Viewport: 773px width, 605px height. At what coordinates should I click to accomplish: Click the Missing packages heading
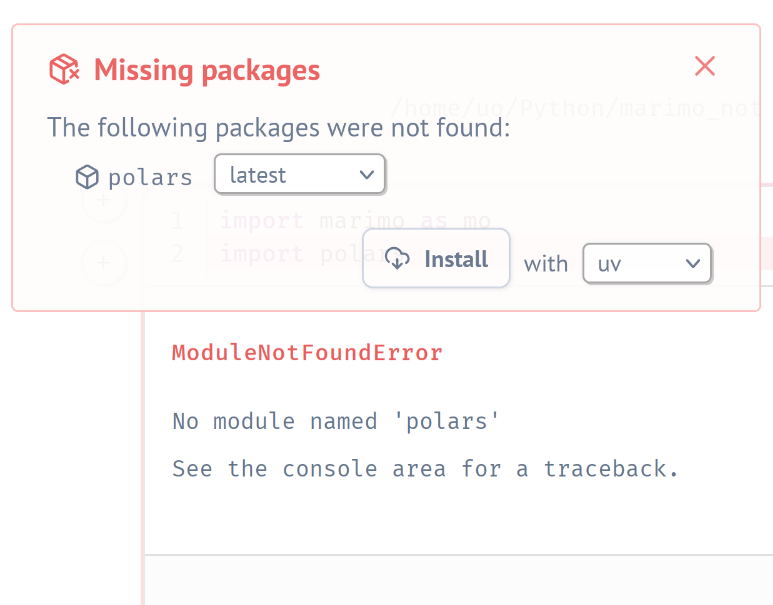[x=207, y=70]
